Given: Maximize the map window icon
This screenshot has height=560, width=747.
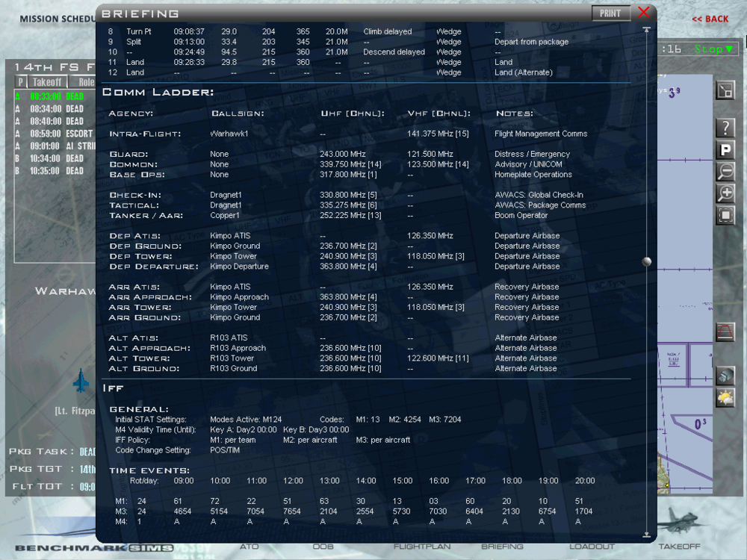Looking at the screenshot, I should pos(725,90).
